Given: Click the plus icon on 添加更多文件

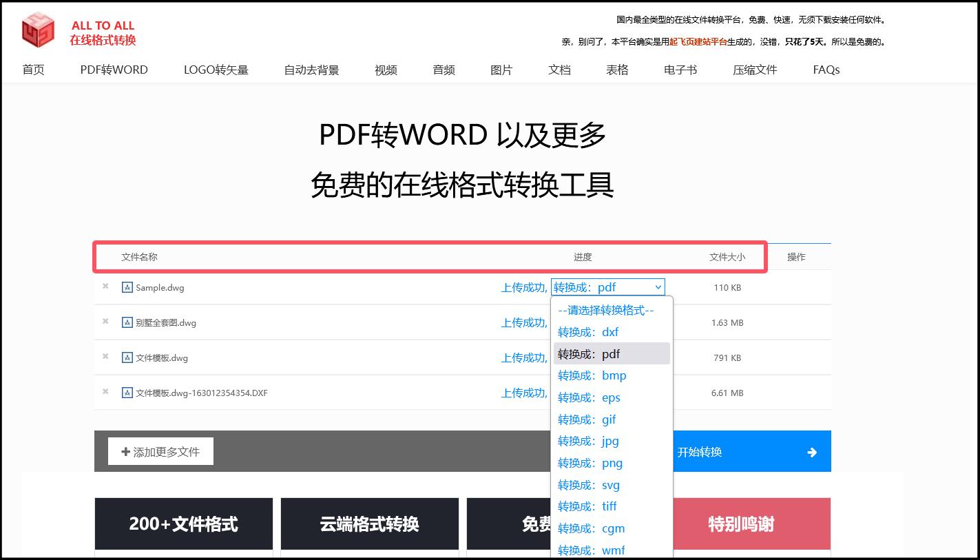Looking at the screenshot, I should pyautogui.click(x=125, y=451).
